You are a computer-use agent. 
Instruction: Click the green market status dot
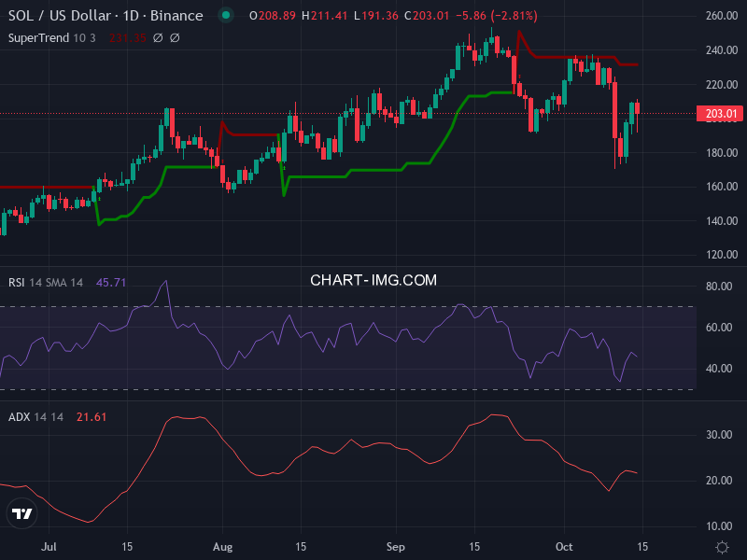point(225,16)
